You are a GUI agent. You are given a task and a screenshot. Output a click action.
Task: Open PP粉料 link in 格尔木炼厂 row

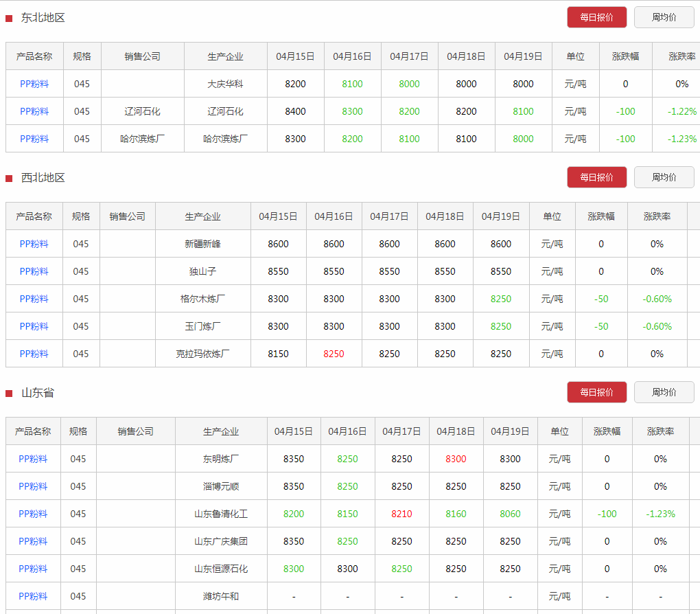34,299
